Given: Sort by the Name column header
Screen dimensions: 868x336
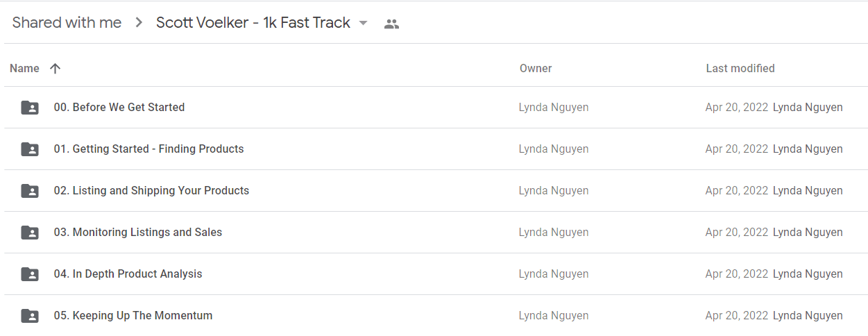Looking at the screenshot, I should pyautogui.click(x=24, y=68).
